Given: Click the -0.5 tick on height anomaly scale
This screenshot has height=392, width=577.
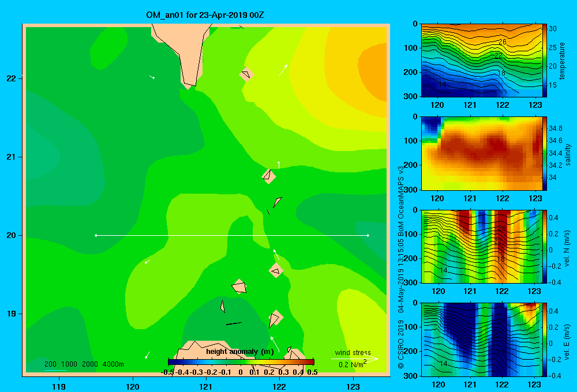Looking at the screenshot, I should coord(167,372).
